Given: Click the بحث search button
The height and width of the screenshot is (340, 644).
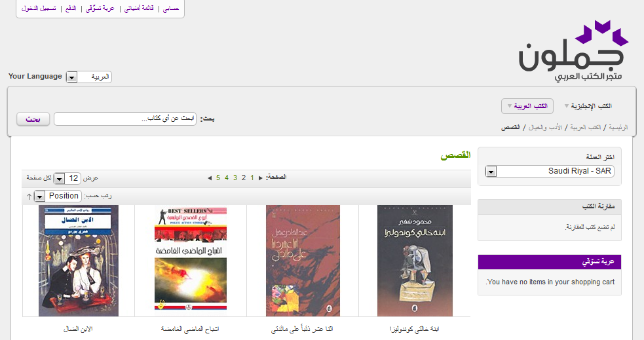Looking at the screenshot, I should coord(33,119).
